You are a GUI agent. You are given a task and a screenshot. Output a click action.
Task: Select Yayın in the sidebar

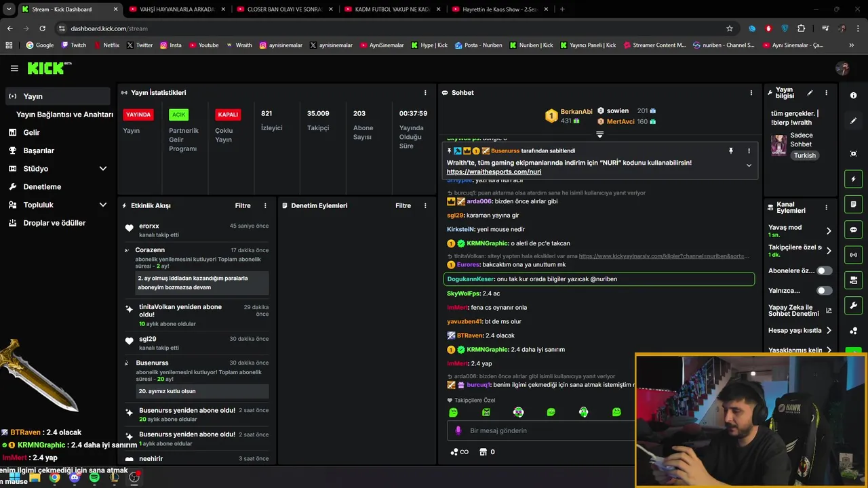57,96
